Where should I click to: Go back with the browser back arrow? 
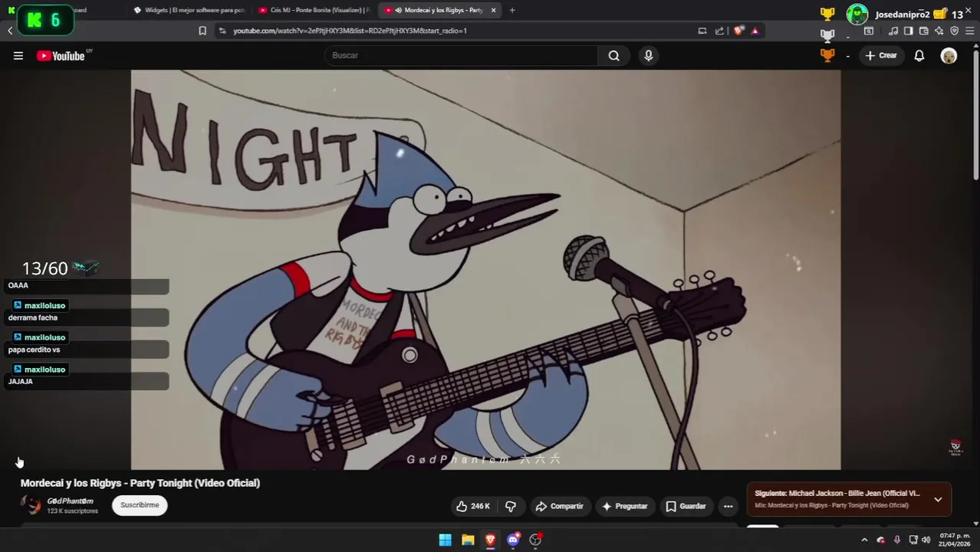tap(10, 31)
